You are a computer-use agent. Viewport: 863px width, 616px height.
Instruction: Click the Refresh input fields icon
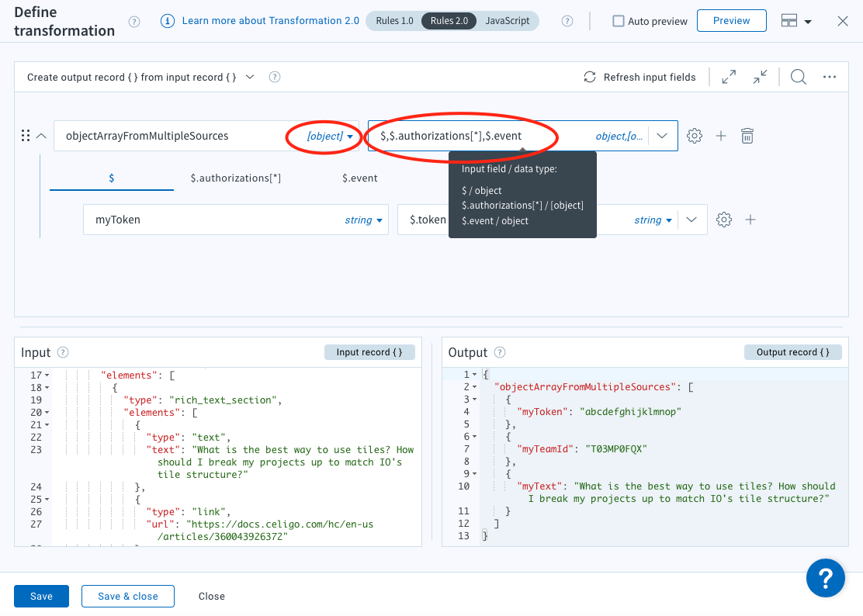coord(590,78)
